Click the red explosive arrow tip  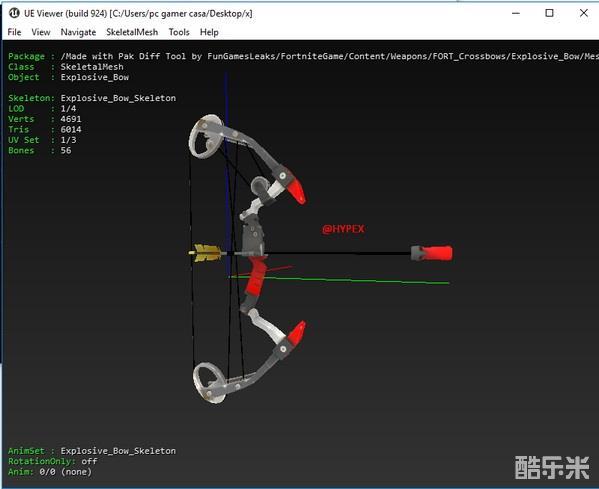pyautogui.click(x=432, y=253)
